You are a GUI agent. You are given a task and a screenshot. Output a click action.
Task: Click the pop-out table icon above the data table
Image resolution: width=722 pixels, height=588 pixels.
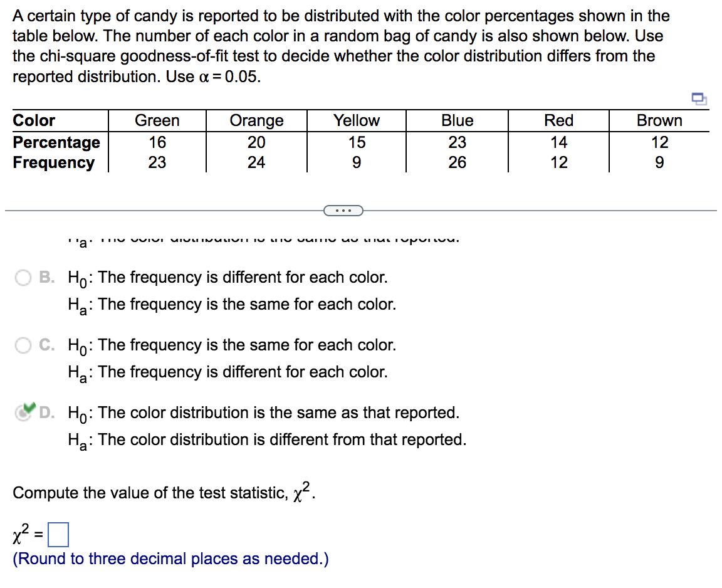click(x=699, y=98)
